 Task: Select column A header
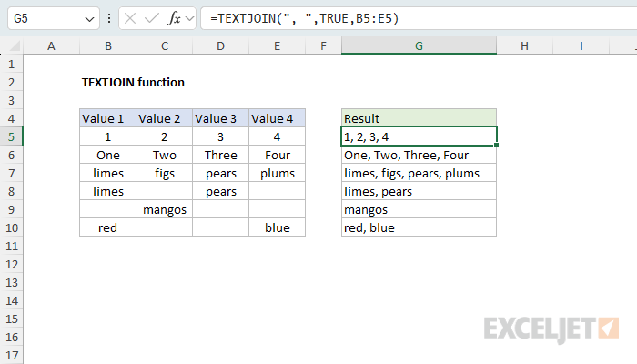click(51, 45)
